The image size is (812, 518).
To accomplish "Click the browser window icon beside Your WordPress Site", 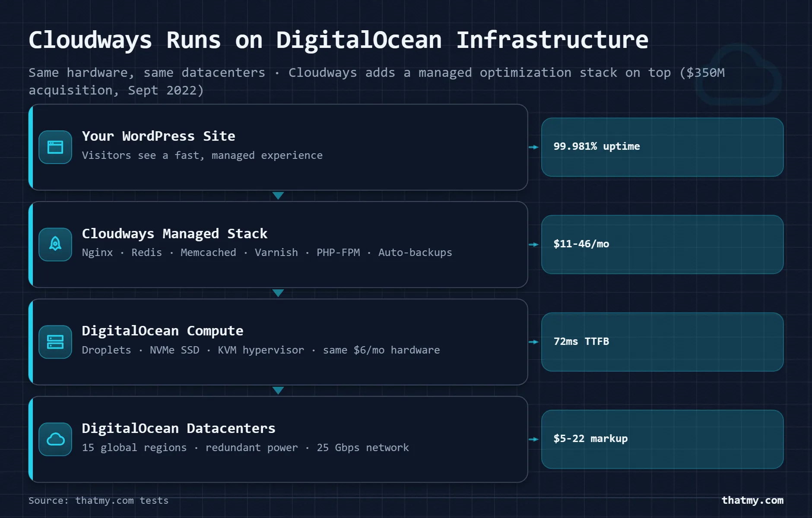I will pyautogui.click(x=55, y=147).
